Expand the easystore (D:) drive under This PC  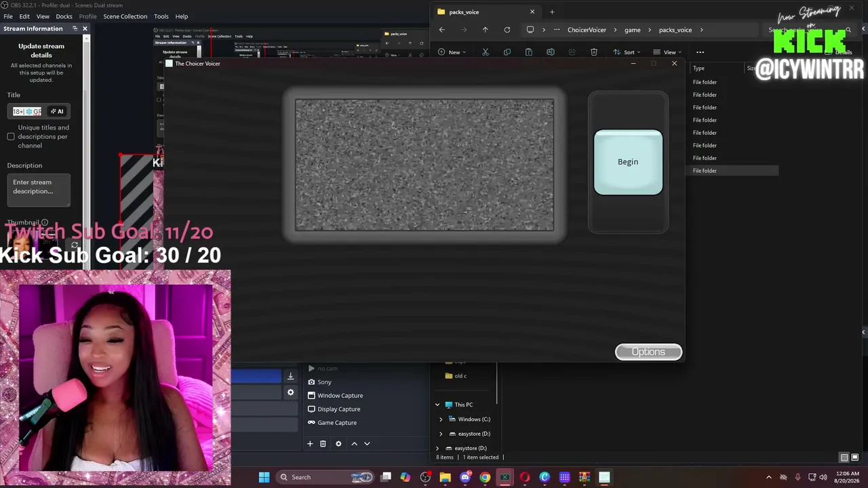pos(441,434)
